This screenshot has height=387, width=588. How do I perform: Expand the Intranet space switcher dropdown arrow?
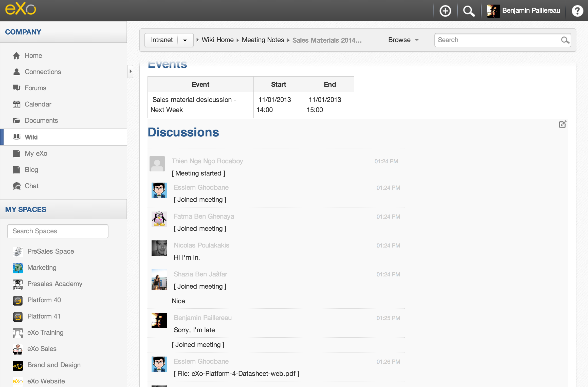[185, 40]
